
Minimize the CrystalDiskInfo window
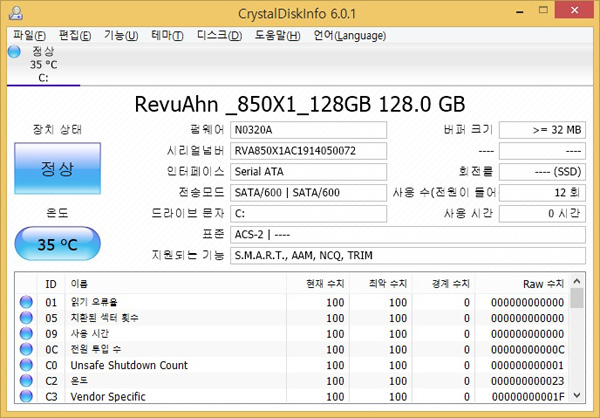[520, 12]
